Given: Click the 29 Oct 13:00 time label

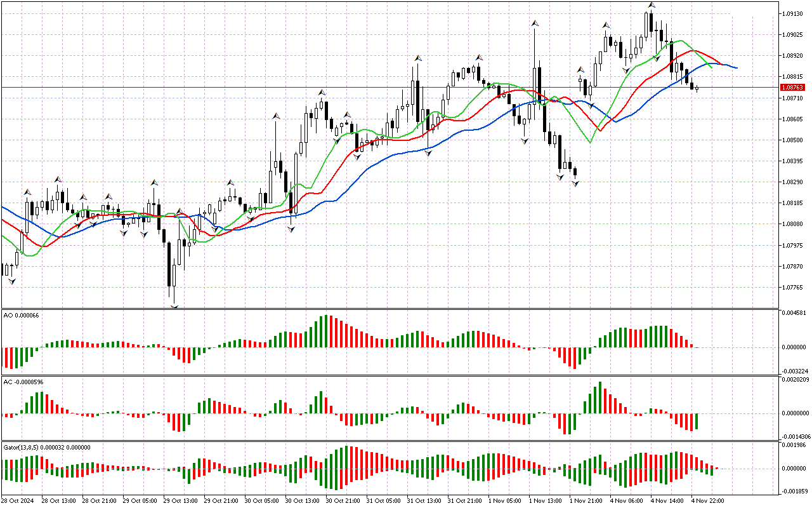Looking at the screenshot, I should tap(181, 500).
